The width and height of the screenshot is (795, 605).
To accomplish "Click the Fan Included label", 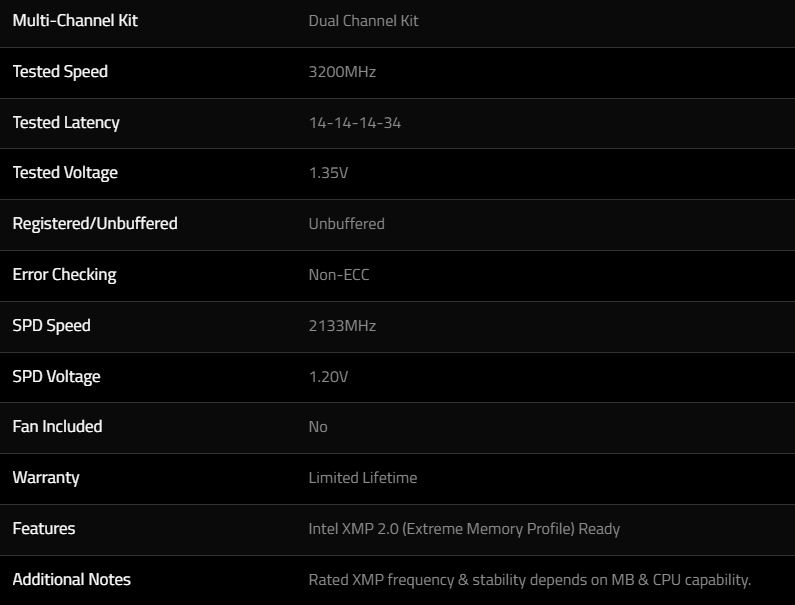I will click(x=57, y=427).
